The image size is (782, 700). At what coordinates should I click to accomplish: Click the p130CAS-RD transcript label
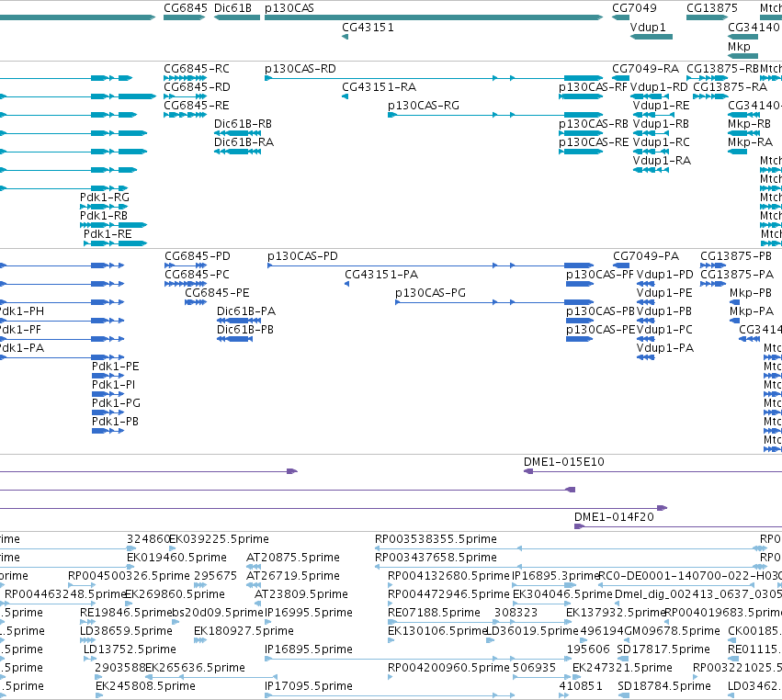coord(300,69)
